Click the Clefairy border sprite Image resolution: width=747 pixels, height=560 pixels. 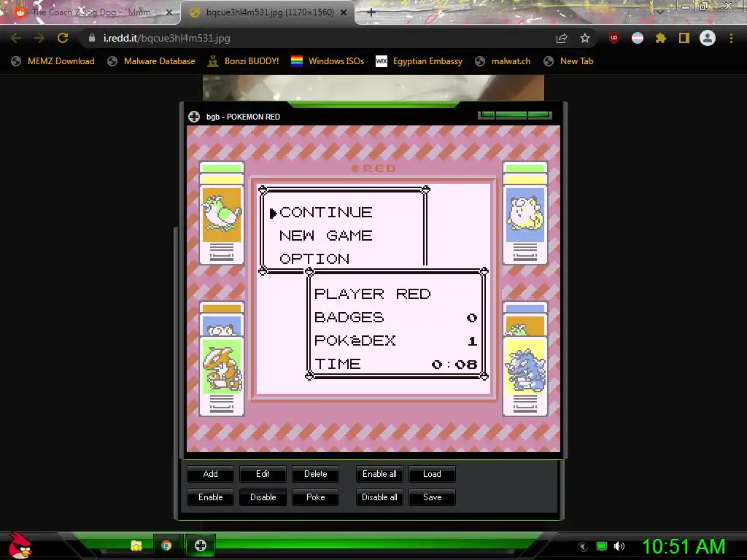pos(525,214)
